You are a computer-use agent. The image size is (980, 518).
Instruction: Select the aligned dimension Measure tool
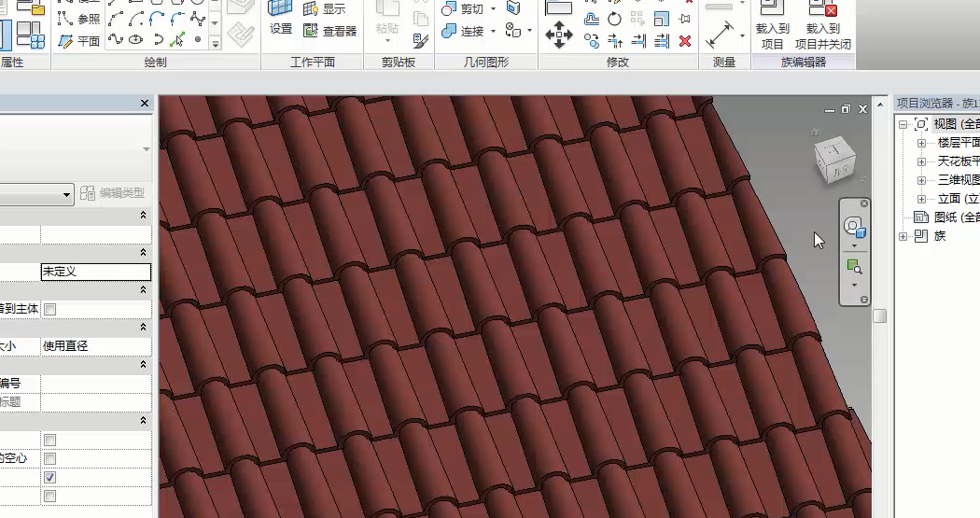coord(719,35)
